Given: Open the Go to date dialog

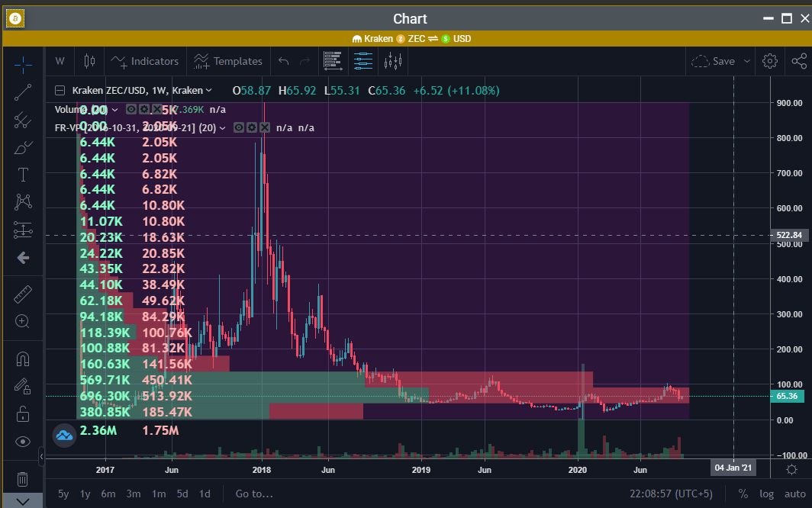Looking at the screenshot, I should coord(253,494).
